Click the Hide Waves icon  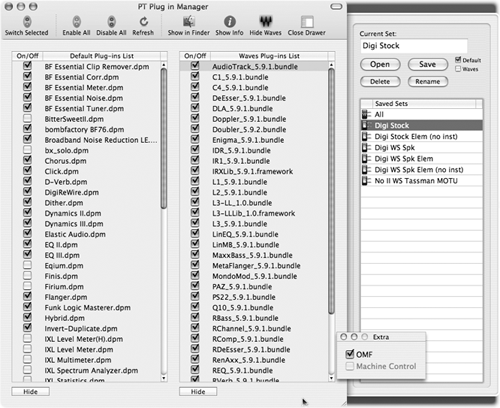tap(266, 22)
